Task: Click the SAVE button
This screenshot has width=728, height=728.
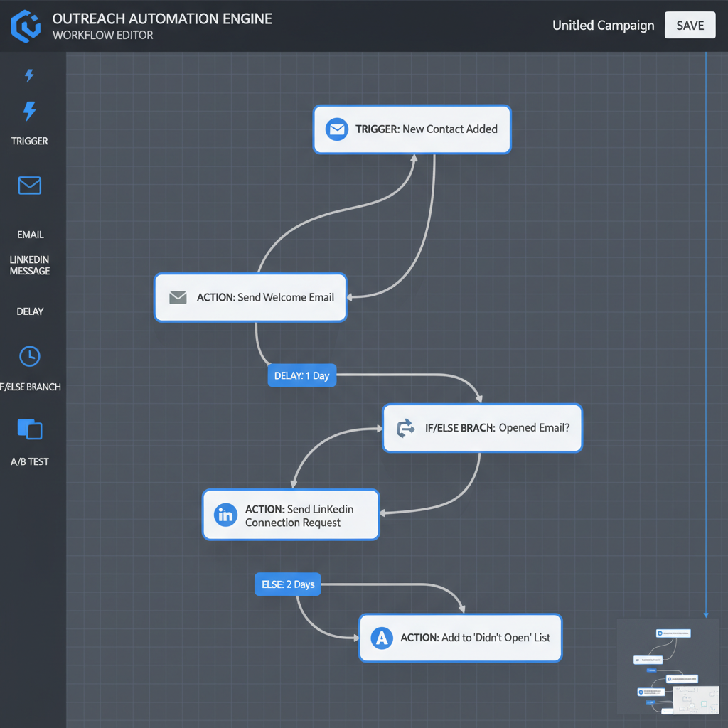Action: click(x=690, y=25)
